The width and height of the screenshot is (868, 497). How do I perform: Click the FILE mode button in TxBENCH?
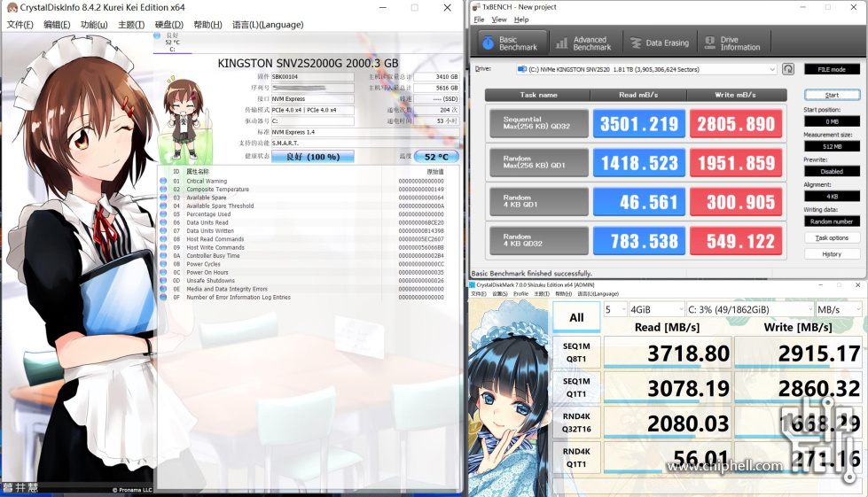[x=832, y=69]
